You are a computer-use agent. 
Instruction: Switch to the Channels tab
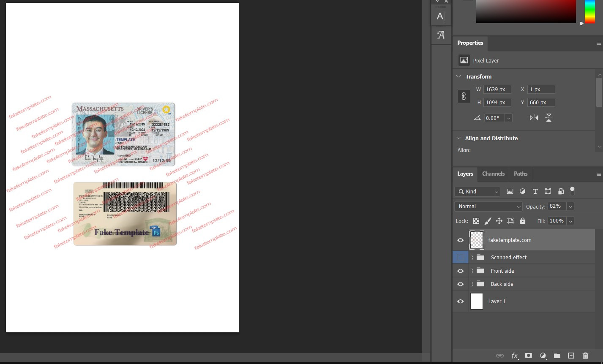[493, 174]
